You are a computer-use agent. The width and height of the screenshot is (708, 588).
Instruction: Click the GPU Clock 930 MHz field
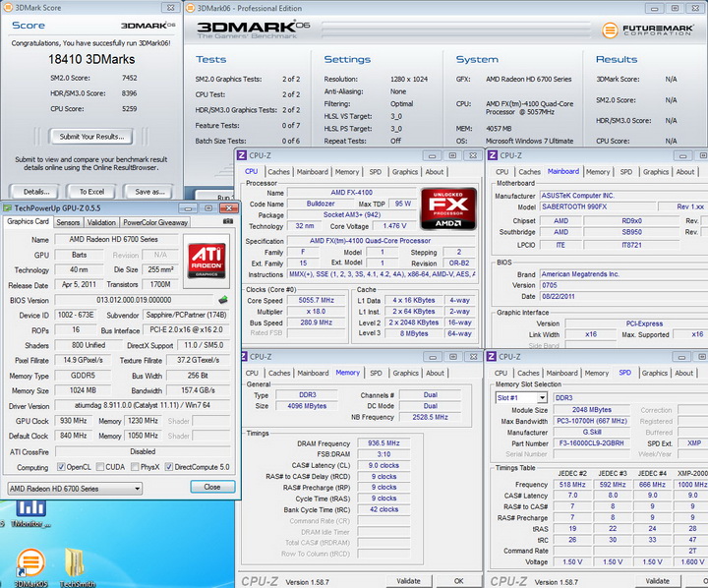tap(73, 421)
